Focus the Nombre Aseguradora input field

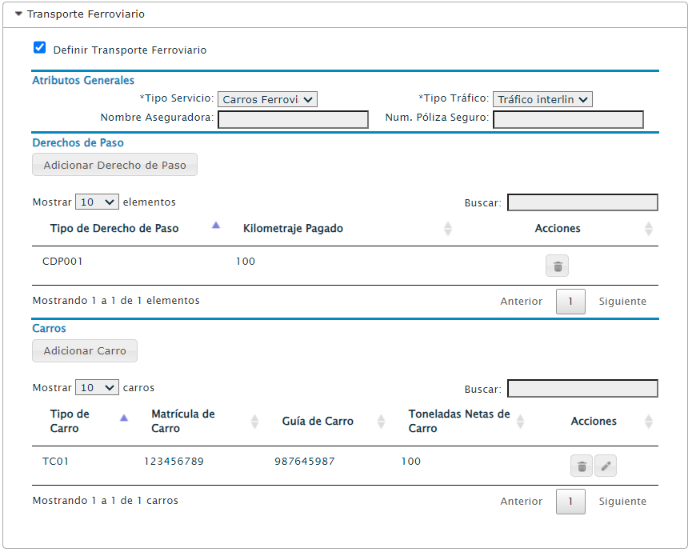(x=293, y=119)
